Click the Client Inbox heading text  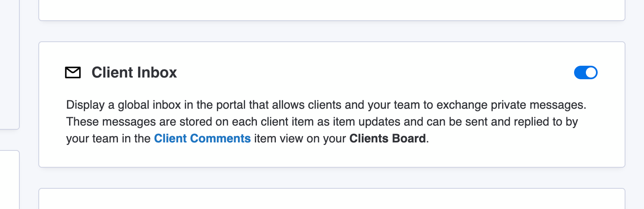(x=134, y=73)
